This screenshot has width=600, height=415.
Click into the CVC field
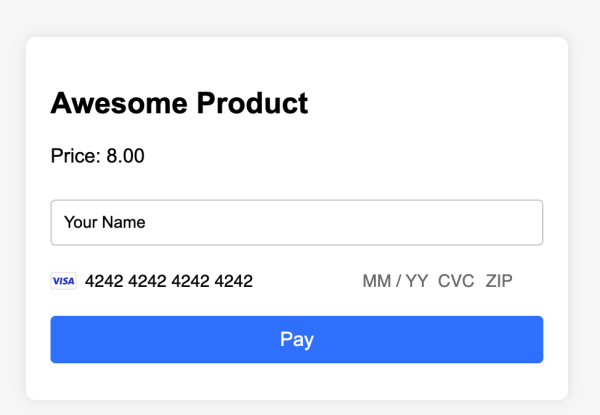pyautogui.click(x=456, y=281)
